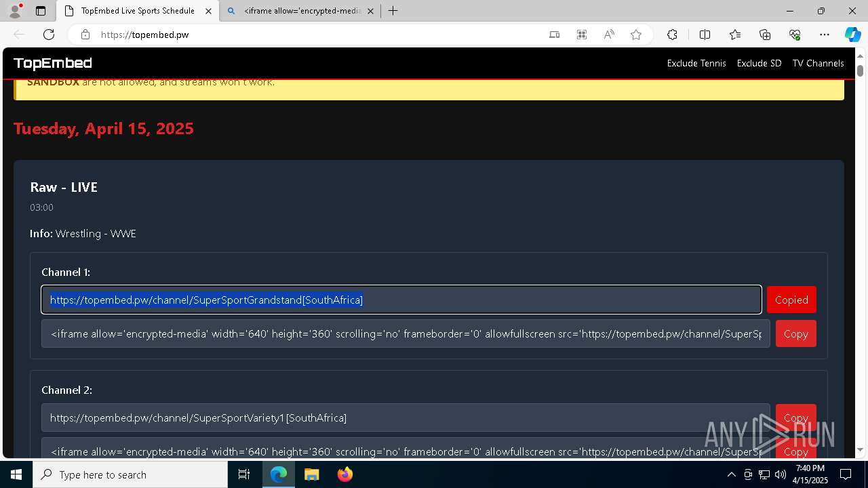Open Firefox from taskbar
868x488 pixels.
pyautogui.click(x=344, y=474)
